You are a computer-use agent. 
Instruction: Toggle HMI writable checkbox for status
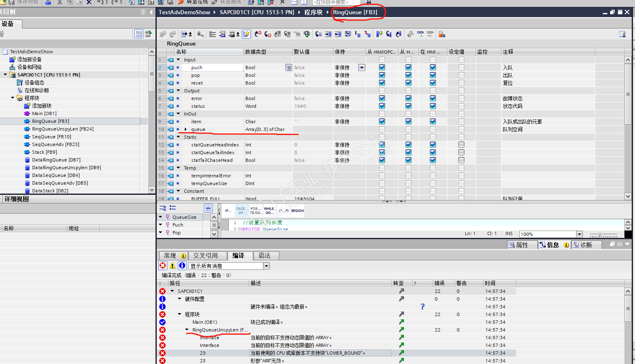point(408,106)
